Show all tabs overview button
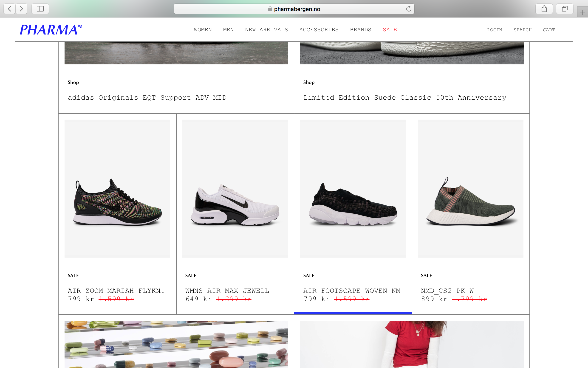588x368 pixels. (x=565, y=9)
